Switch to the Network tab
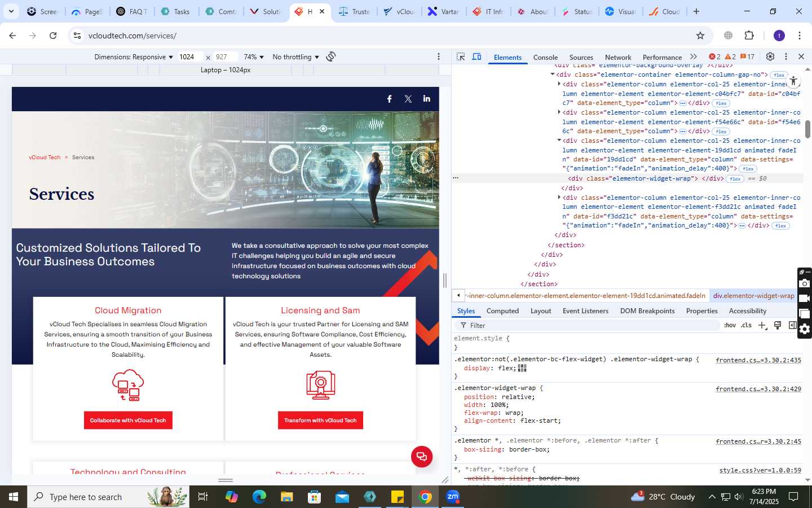 [x=618, y=57]
